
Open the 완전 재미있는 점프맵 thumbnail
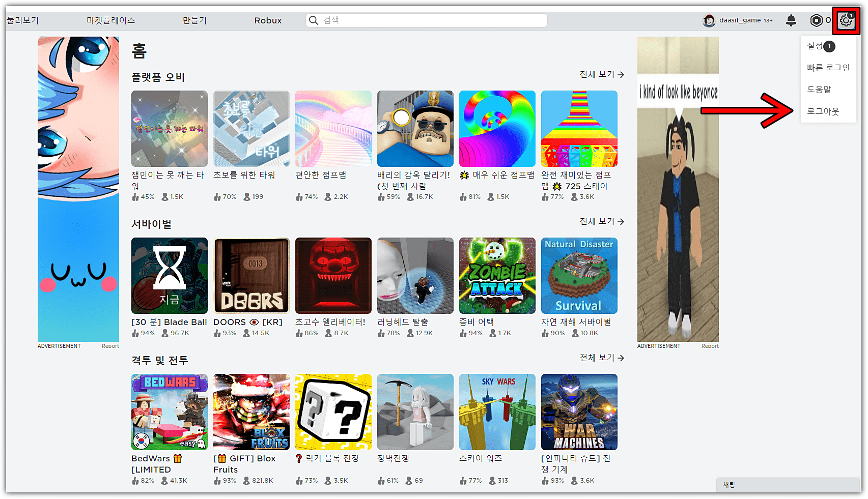pos(579,129)
